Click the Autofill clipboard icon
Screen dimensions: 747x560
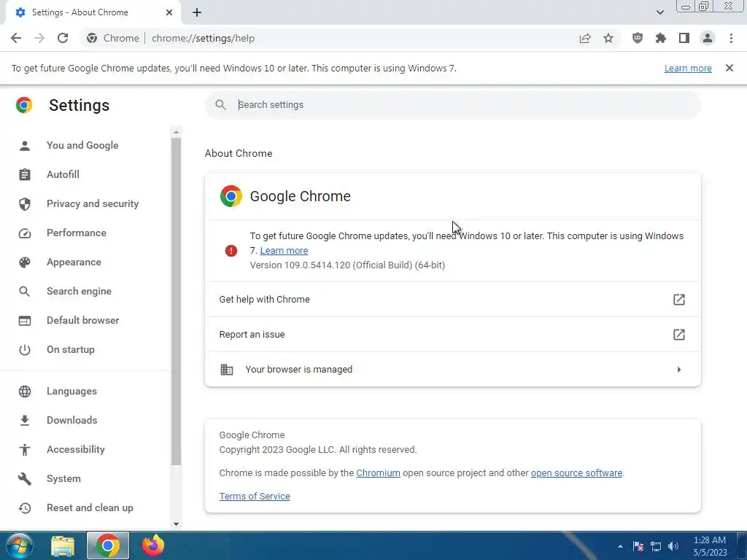pyautogui.click(x=25, y=175)
